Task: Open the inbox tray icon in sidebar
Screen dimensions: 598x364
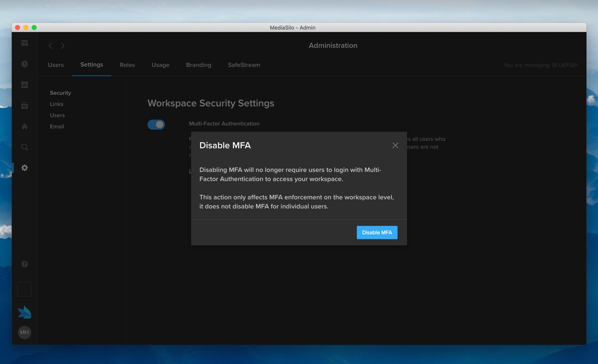Action: click(x=24, y=105)
